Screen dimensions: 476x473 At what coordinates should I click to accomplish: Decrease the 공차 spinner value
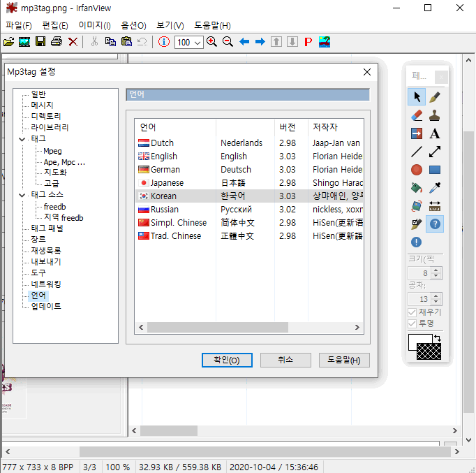pyautogui.click(x=436, y=302)
